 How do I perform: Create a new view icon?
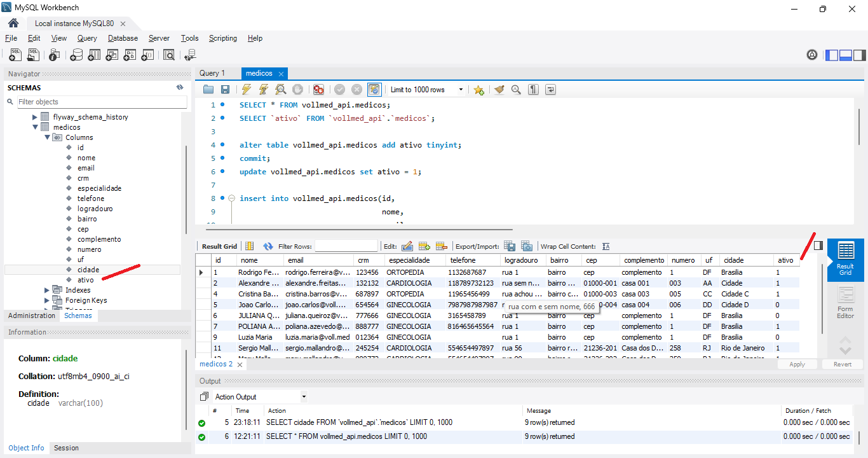tap(112, 55)
